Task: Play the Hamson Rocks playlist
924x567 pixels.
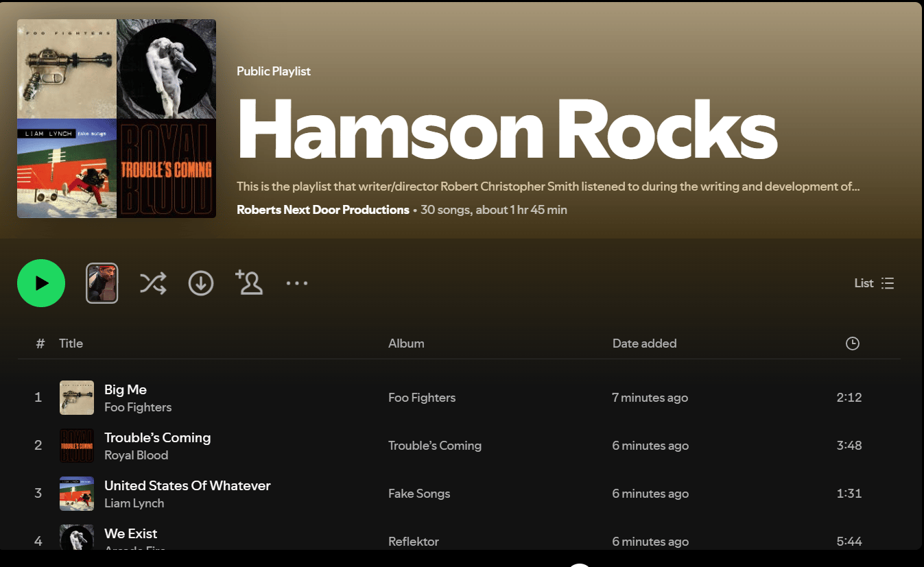Action: coord(41,283)
